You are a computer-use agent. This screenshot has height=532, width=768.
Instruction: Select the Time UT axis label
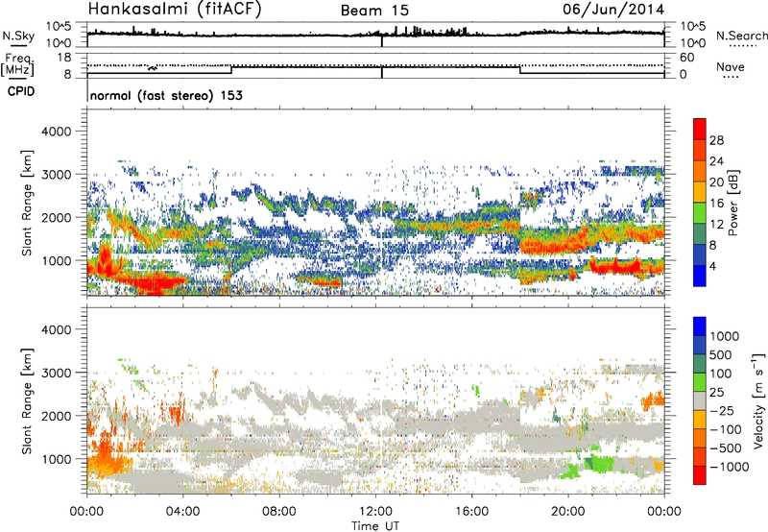(x=375, y=526)
